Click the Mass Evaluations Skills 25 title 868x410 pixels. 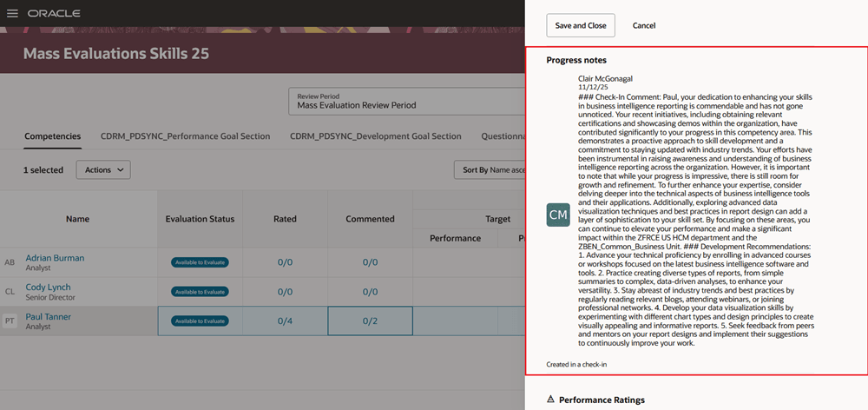point(116,54)
